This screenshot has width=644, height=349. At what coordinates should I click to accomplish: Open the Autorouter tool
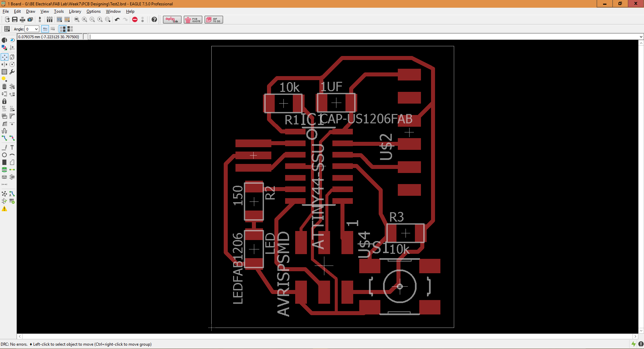[x=12, y=194]
